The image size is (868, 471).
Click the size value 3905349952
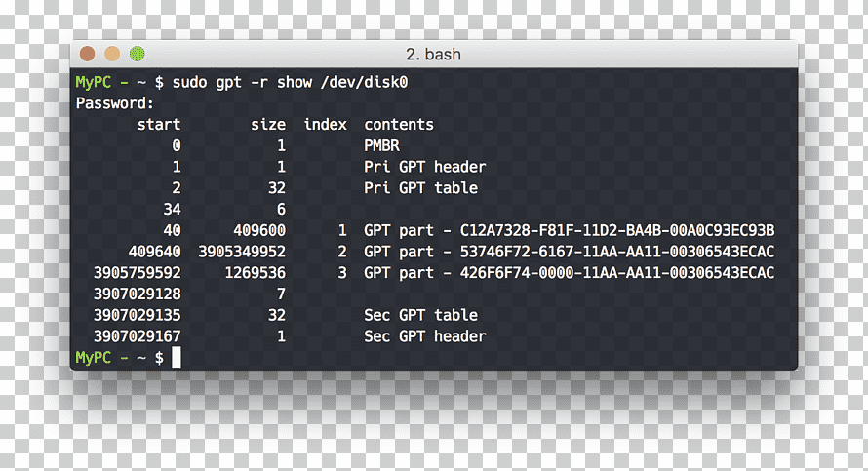(x=242, y=252)
